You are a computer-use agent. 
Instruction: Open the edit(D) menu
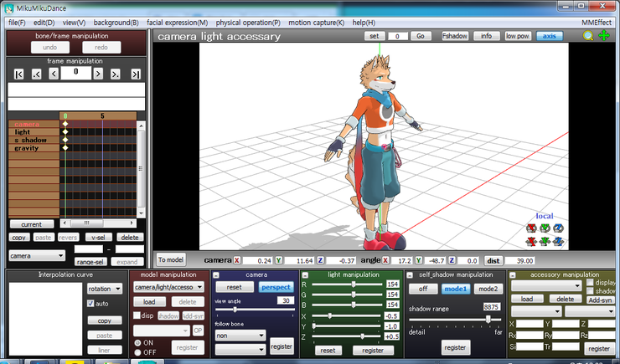pyautogui.click(x=44, y=23)
